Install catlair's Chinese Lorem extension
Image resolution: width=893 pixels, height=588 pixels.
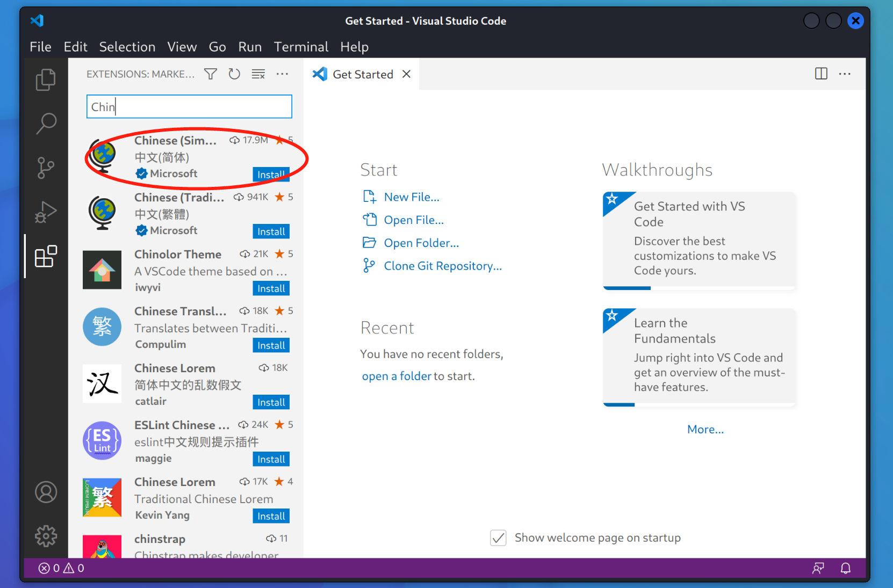pos(271,402)
